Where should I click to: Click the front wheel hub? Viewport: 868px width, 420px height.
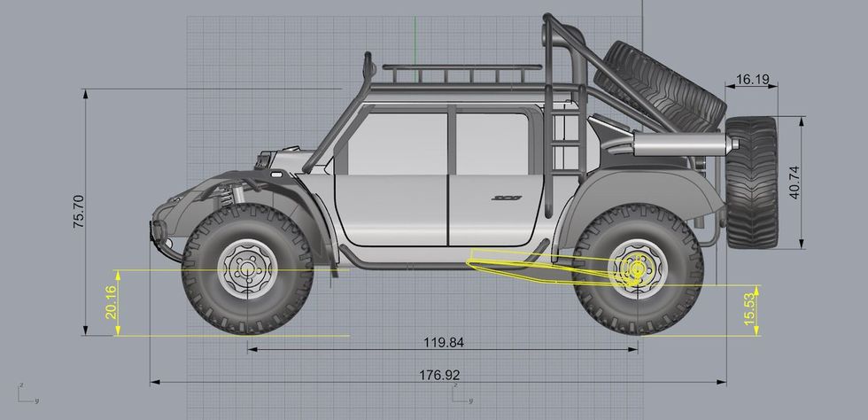point(247,269)
